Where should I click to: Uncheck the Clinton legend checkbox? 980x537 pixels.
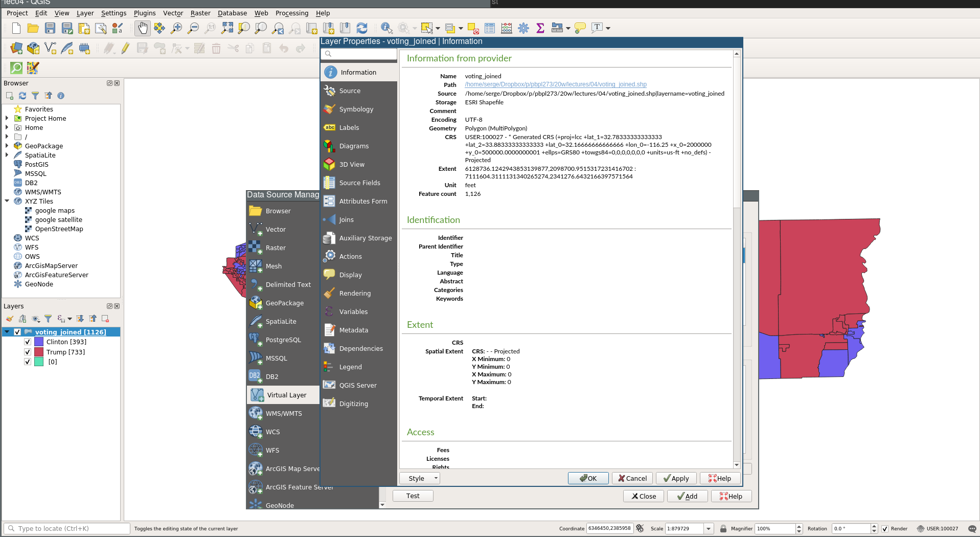point(28,342)
